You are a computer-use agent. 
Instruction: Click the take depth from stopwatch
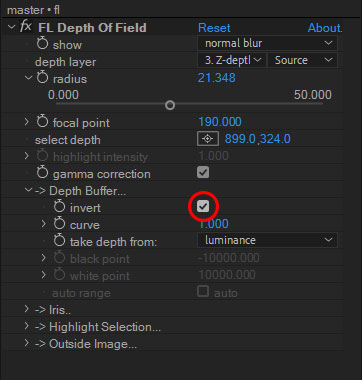click(59, 241)
